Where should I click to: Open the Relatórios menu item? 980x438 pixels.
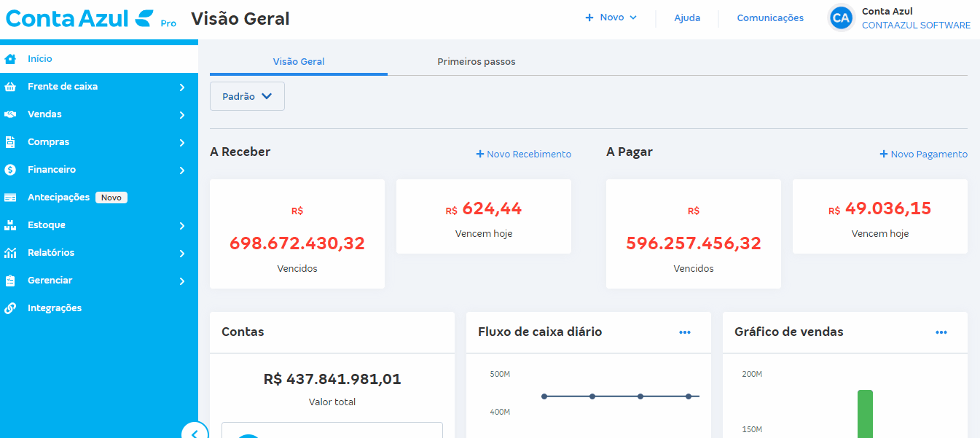pos(99,253)
